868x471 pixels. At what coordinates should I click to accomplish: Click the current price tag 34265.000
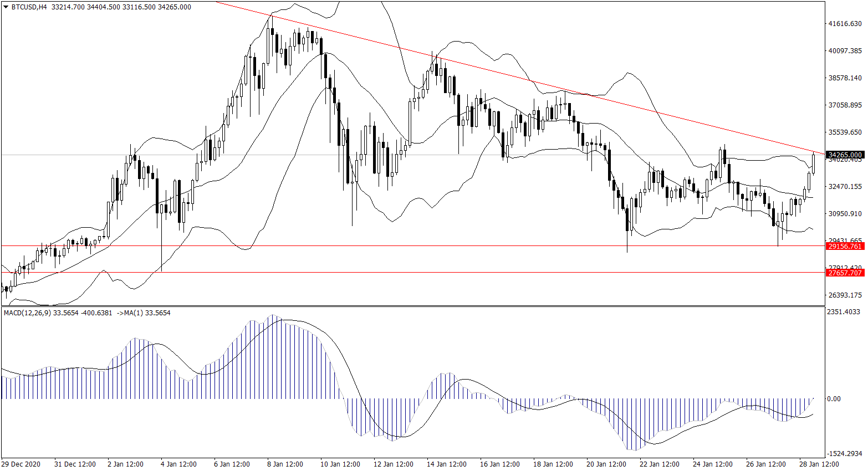click(844, 155)
